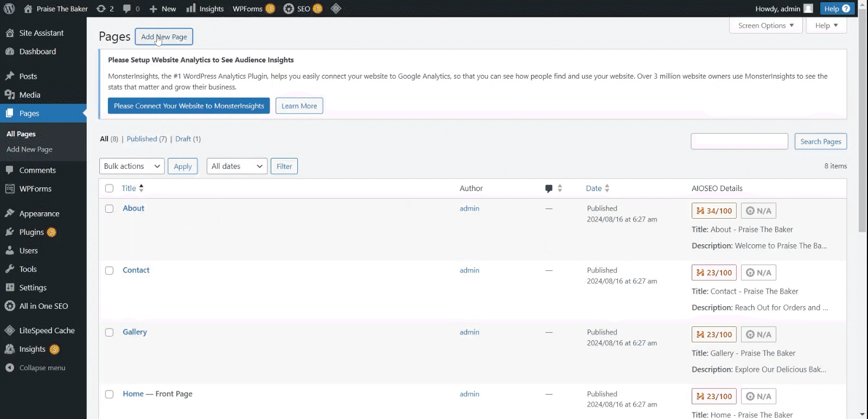Click the Learn More button
This screenshot has height=419, width=868.
click(299, 106)
